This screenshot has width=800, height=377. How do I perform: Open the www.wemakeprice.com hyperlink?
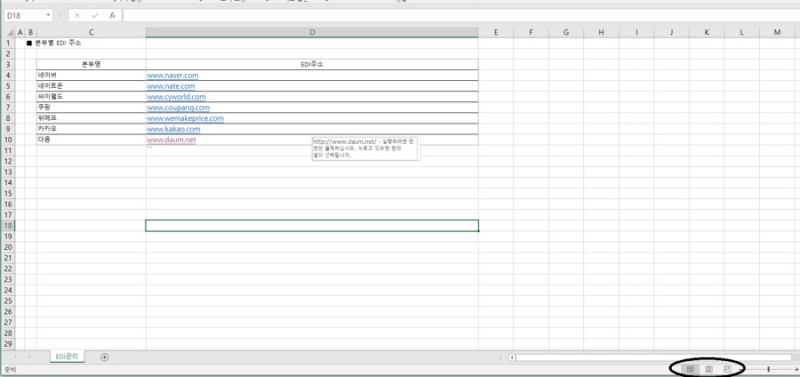pos(185,118)
